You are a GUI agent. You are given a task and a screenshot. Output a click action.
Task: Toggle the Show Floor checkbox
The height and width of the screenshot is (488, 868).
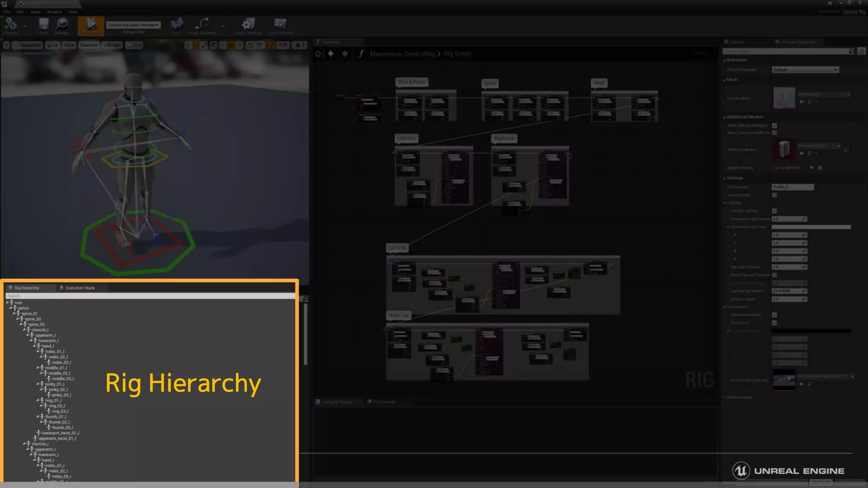pos(774,323)
